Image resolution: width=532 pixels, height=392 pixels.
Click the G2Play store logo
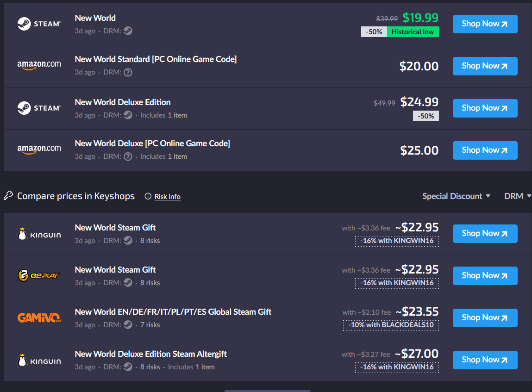[x=39, y=276]
